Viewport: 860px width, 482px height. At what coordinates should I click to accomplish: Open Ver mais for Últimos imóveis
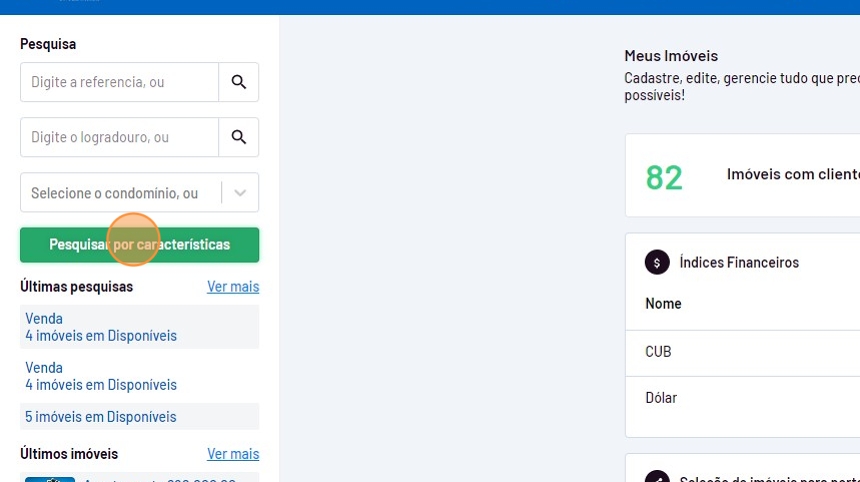(x=233, y=454)
